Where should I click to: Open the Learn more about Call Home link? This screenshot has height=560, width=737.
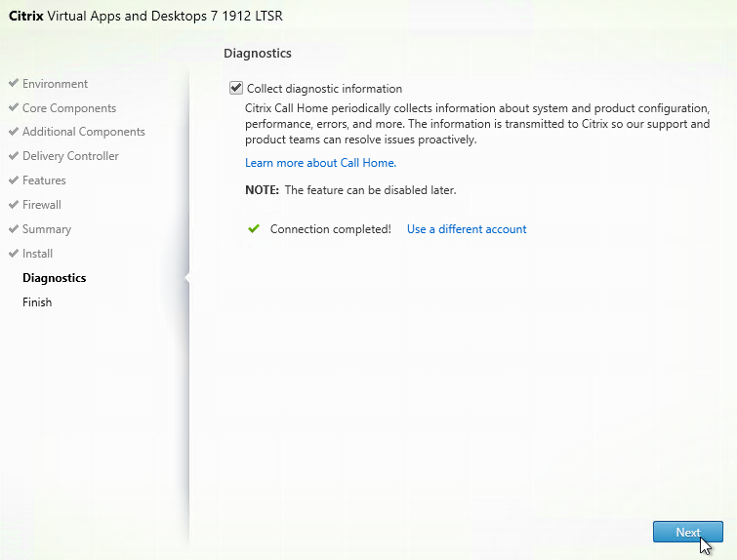click(x=320, y=163)
